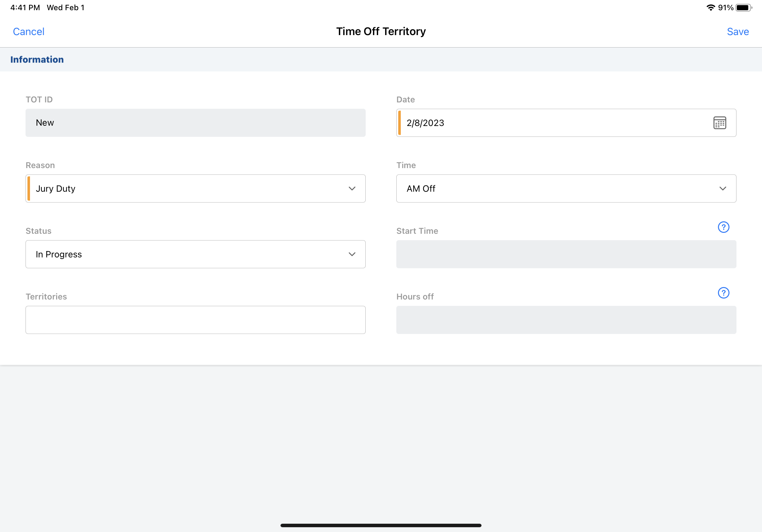Save the Time Off Territory record
Viewport: 762px width, 532px height.
click(x=737, y=32)
